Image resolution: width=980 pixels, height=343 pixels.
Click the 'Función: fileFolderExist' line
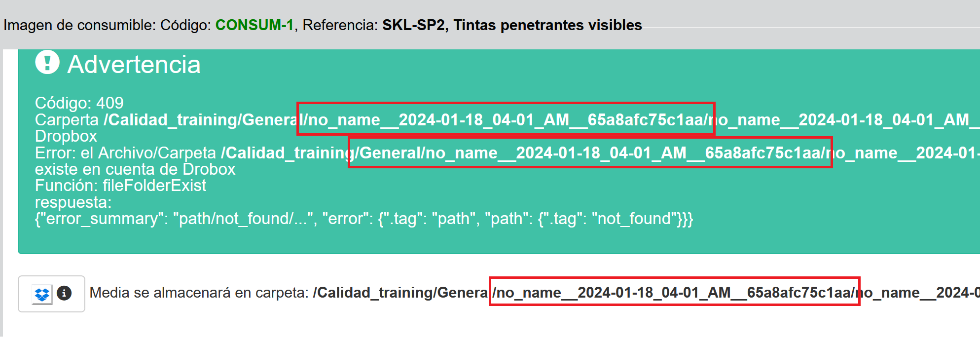120,186
